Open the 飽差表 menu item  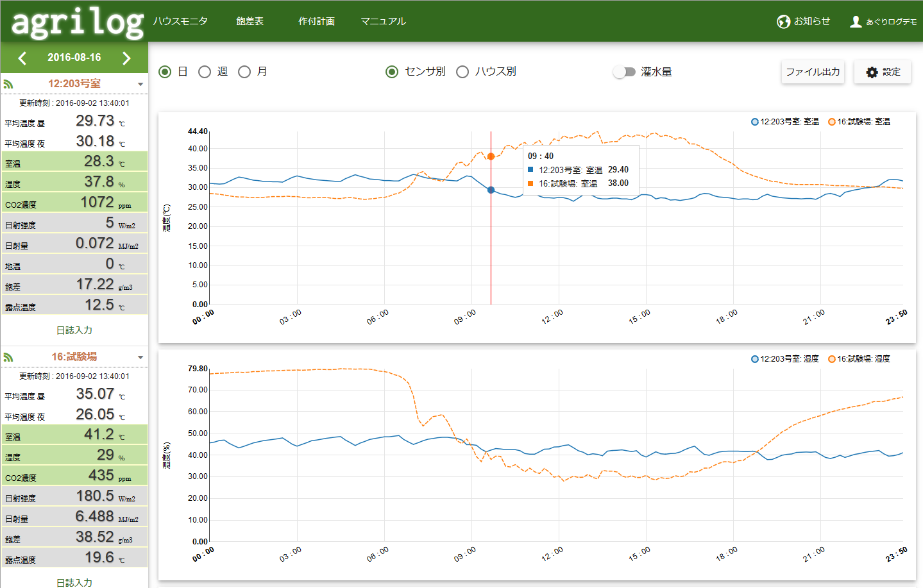pos(250,21)
